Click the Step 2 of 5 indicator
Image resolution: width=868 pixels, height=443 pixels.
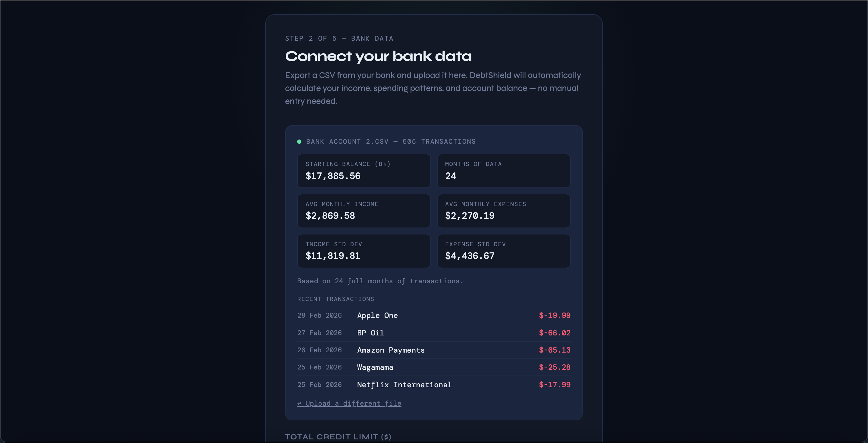[x=339, y=38]
